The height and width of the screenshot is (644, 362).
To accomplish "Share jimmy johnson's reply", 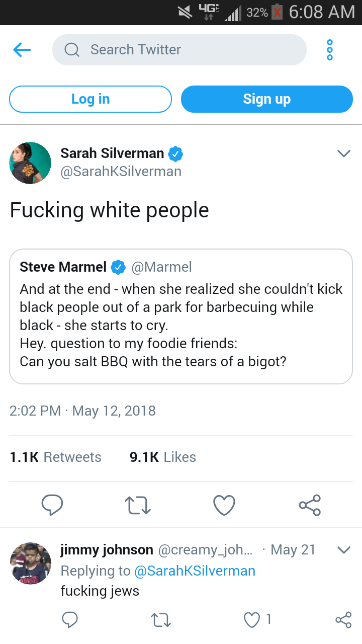I will pyautogui.click(x=343, y=620).
